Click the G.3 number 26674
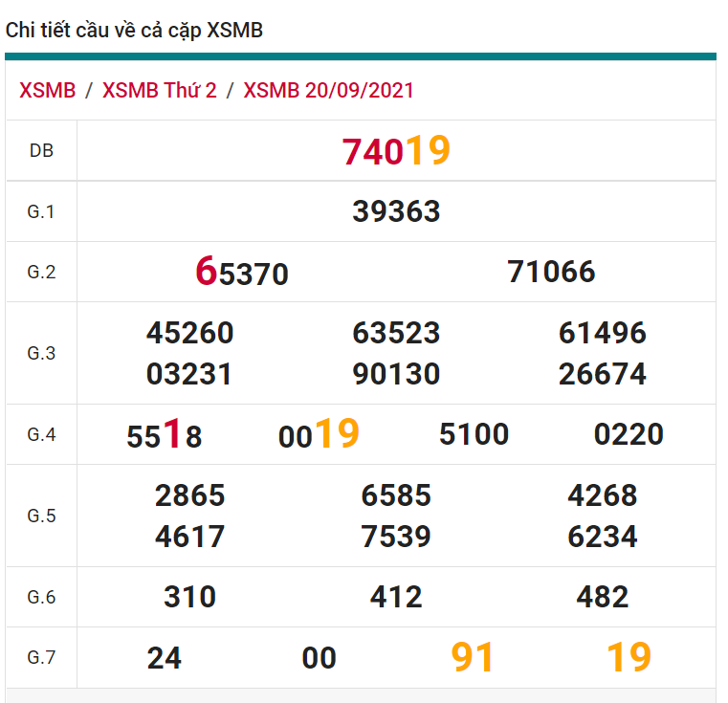Image resolution: width=728 pixels, height=703 pixels. (x=602, y=374)
